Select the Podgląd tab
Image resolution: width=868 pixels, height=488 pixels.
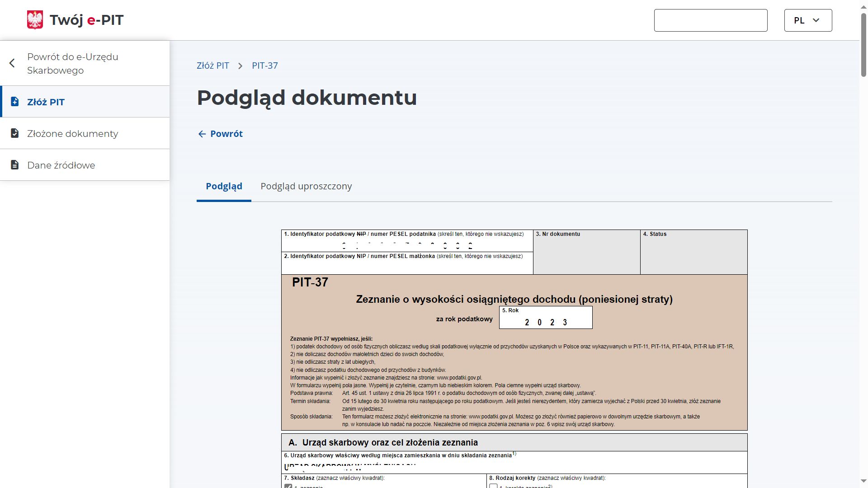point(224,186)
